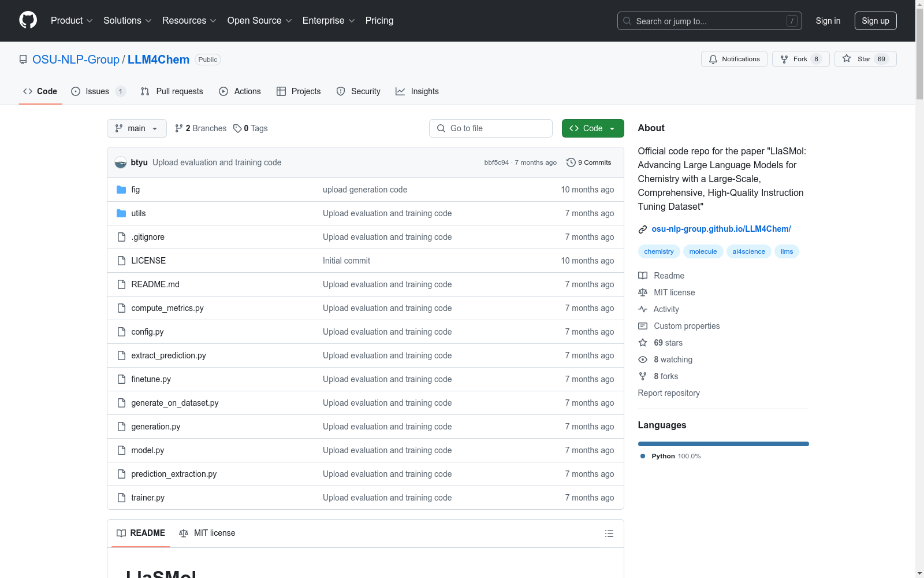Screen dimensions: 924x578
Task: Expand the Product menu
Action: (72, 21)
